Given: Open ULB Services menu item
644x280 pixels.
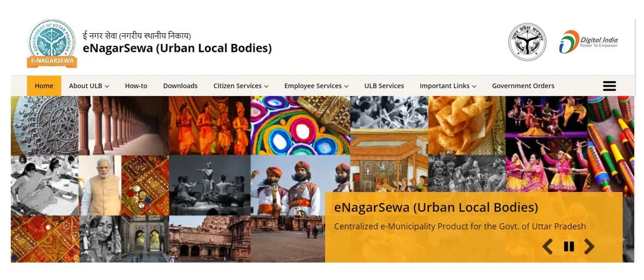Looking at the screenshot, I should [x=384, y=86].
